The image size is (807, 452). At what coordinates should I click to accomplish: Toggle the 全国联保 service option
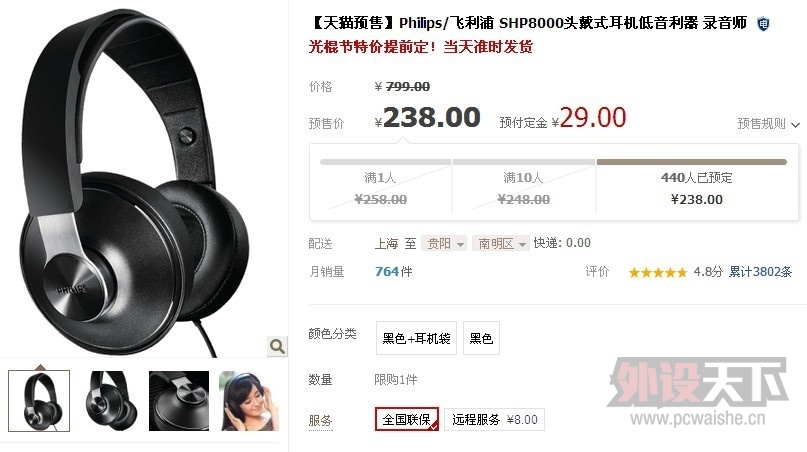point(407,419)
